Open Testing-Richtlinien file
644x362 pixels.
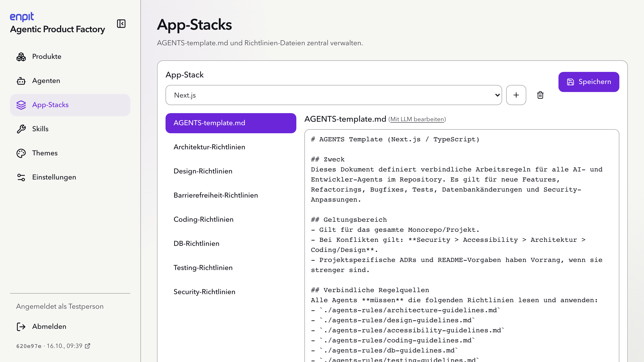[x=231, y=268]
